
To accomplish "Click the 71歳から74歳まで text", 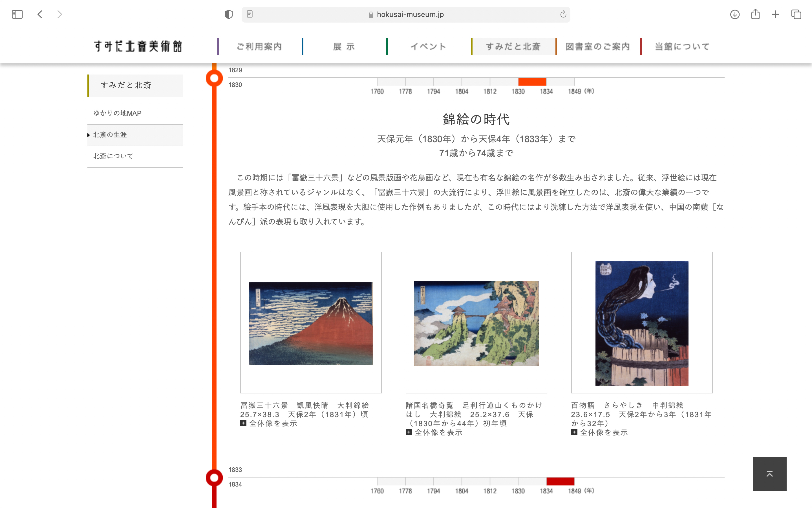I will pos(476,153).
